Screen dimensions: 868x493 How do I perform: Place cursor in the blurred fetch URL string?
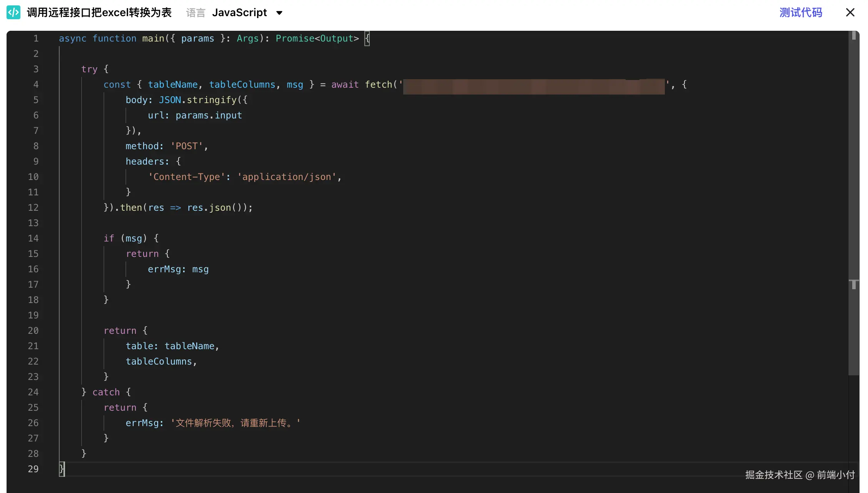[x=533, y=86]
